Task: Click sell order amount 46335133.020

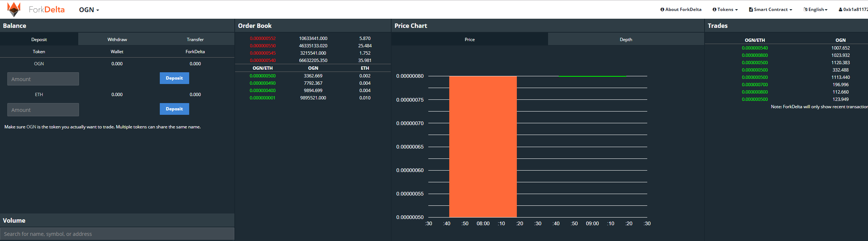Action: (313, 45)
